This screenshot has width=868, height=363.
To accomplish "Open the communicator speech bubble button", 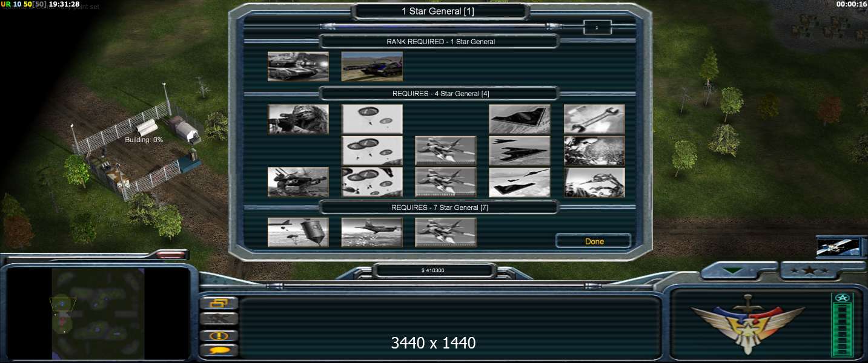I will click(219, 350).
